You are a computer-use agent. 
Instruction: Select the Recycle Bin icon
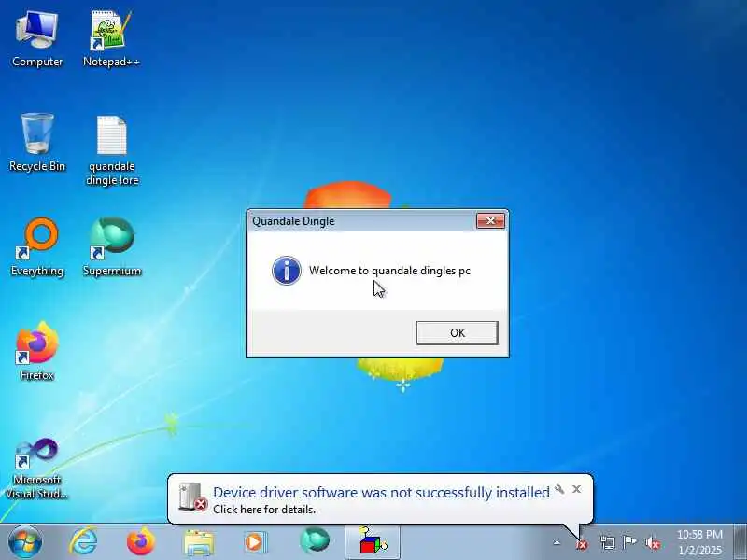click(x=37, y=143)
